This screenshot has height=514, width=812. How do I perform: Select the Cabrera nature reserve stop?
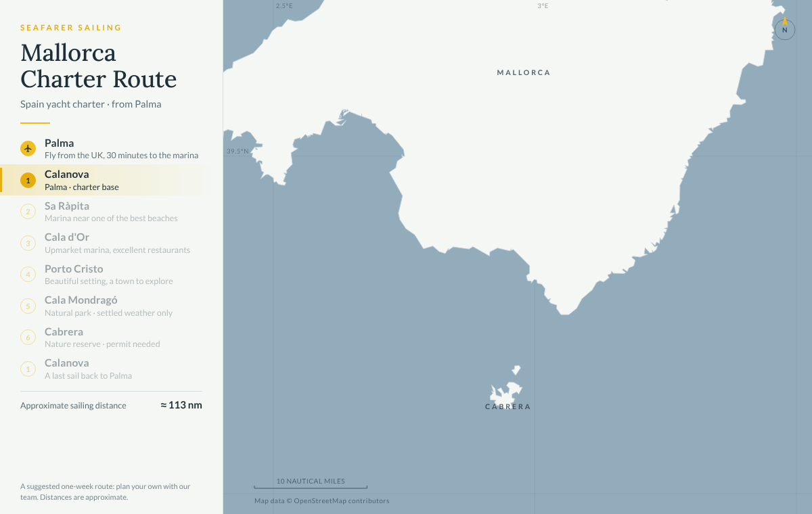coord(111,337)
